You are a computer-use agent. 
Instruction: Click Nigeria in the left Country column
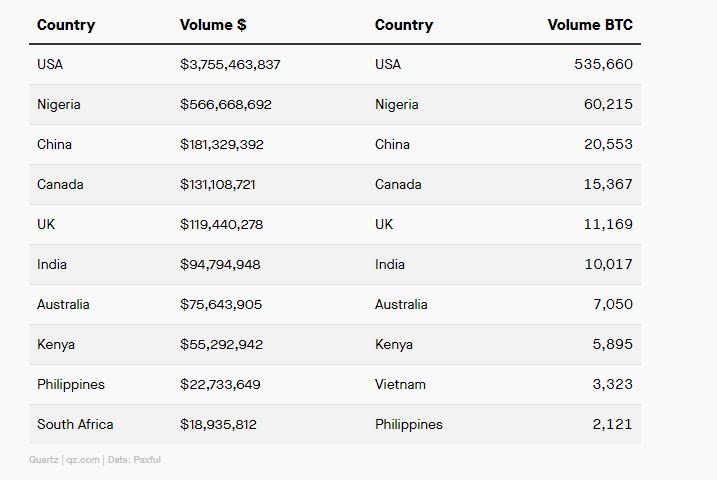coord(59,105)
